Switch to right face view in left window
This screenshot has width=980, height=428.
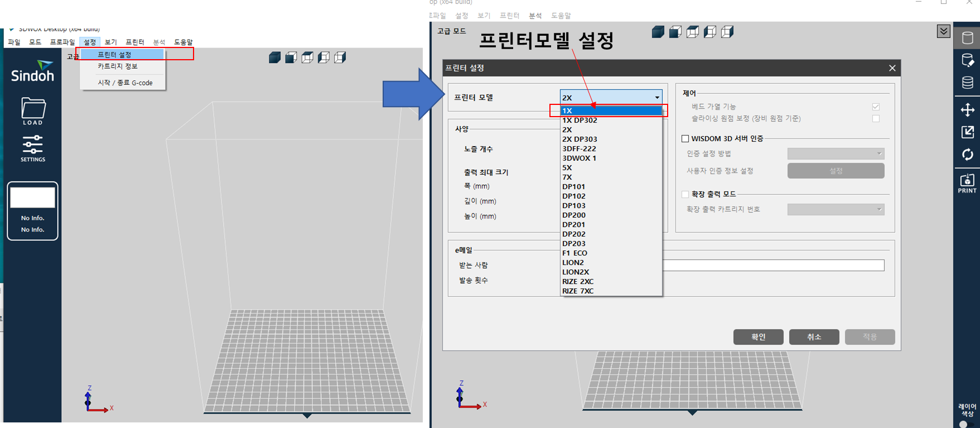coord(340,57)
